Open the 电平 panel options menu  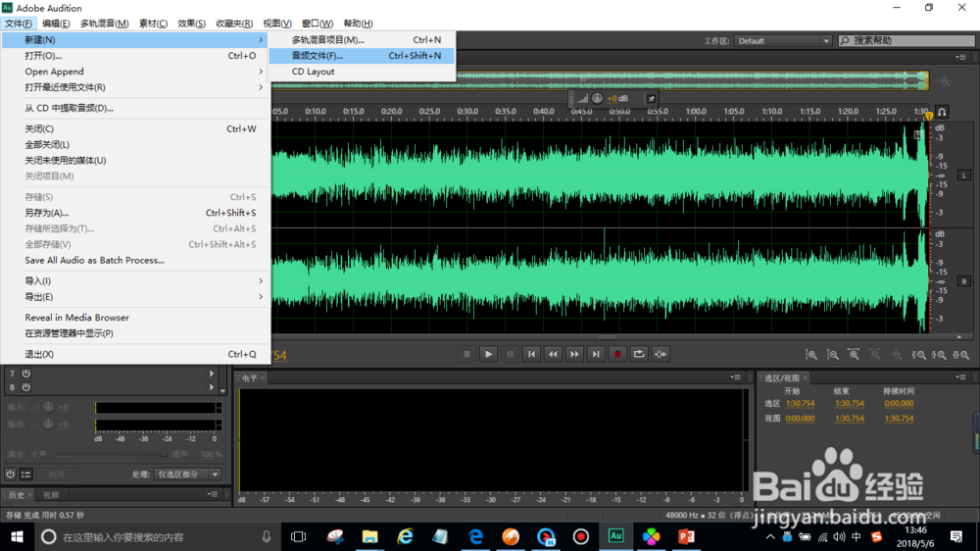736,377
